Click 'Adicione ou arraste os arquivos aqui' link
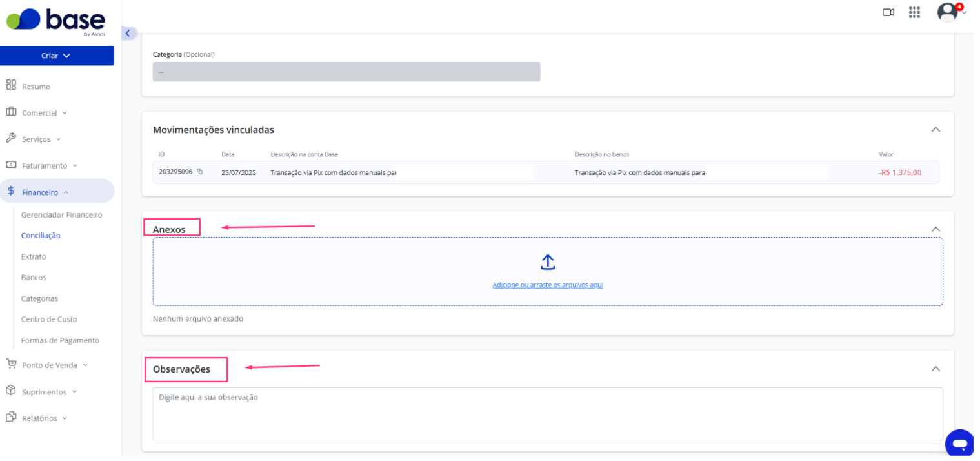 [548, 285]
